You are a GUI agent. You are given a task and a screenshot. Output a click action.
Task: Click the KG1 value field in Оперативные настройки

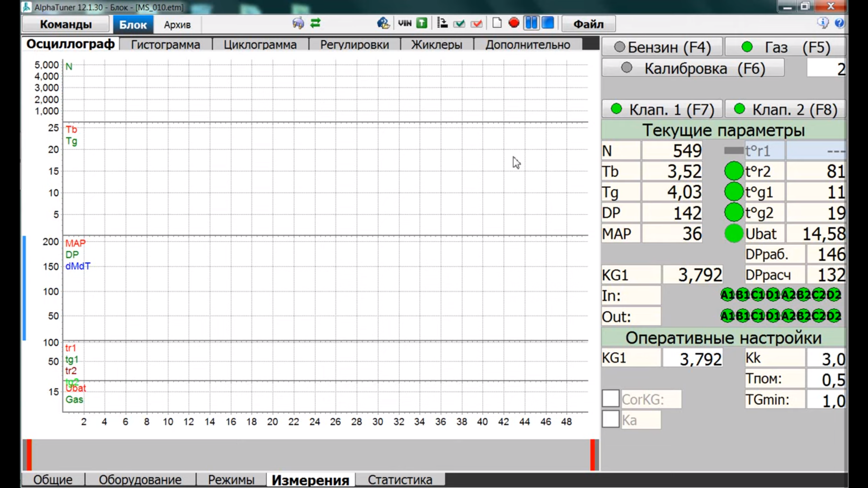[693, 359]
